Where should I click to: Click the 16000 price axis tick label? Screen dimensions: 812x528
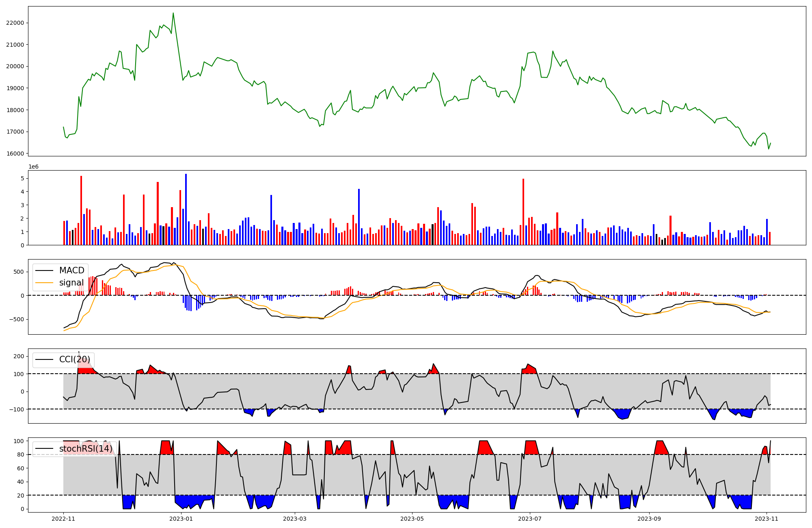[x=15, y=154]
